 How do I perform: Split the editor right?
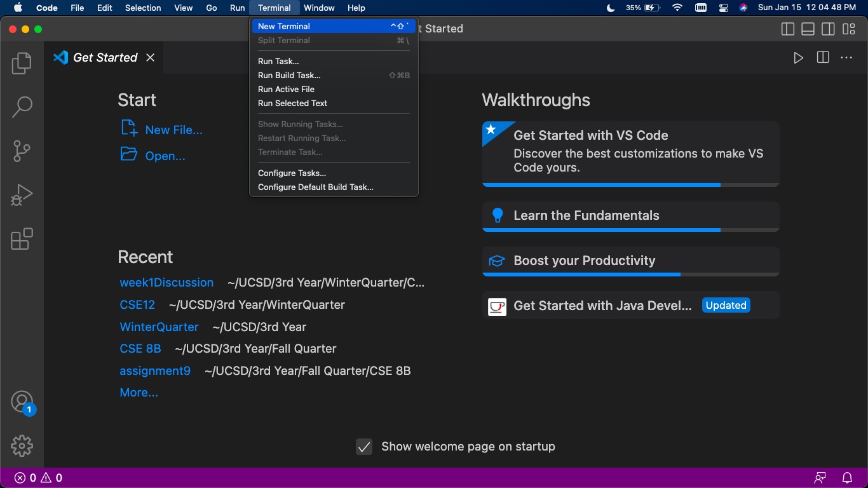click(x=823, y=58)
